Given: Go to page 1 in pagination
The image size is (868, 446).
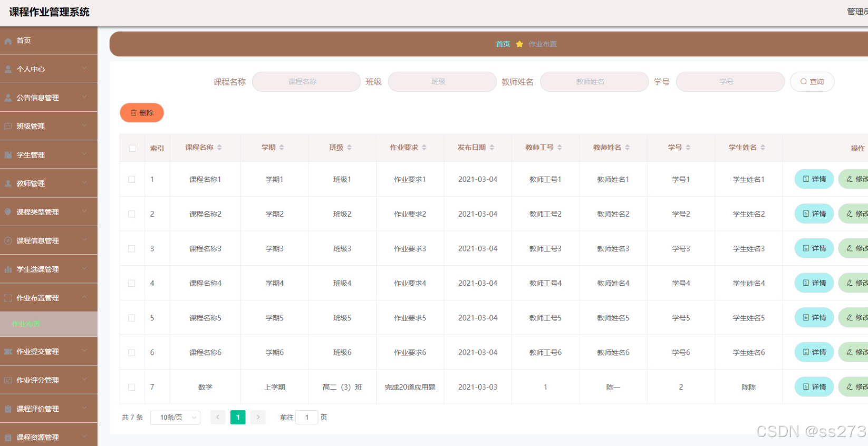Looking at the screenshot, I should [x=238, y=418].
